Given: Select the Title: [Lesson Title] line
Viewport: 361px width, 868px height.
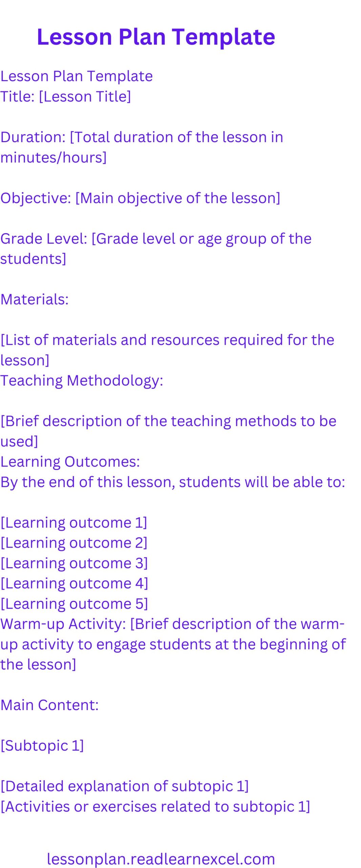Looking at the screenshot, I should pyautogui.click(x=66, y=97).
